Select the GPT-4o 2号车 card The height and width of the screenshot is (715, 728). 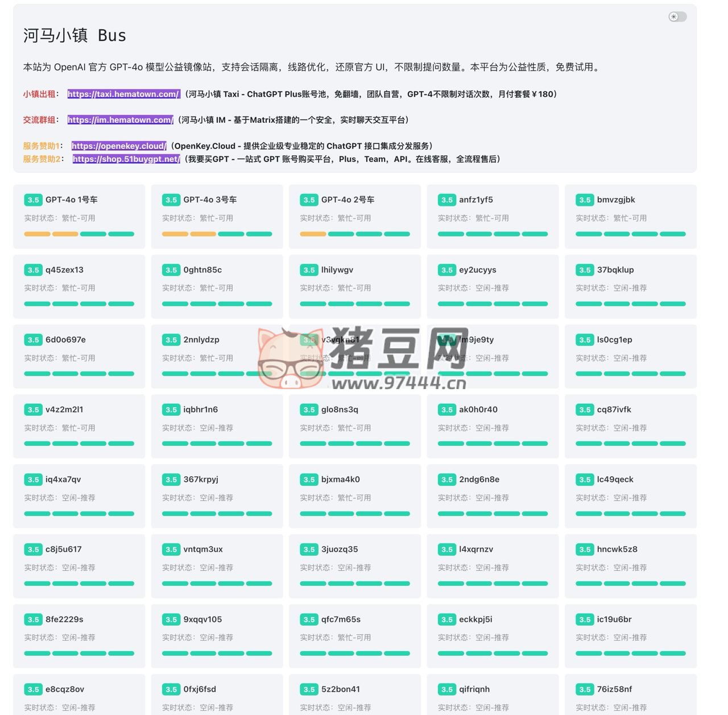[355, 216]
